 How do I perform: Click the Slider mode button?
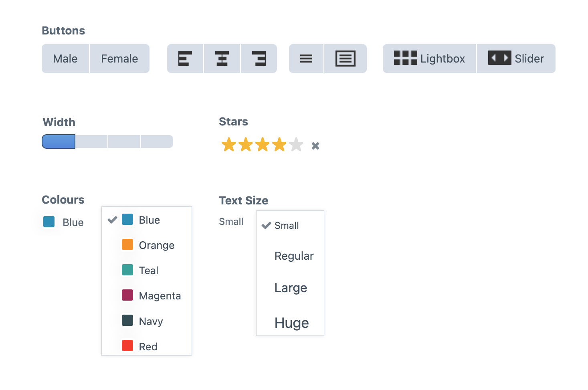[516, 59]
